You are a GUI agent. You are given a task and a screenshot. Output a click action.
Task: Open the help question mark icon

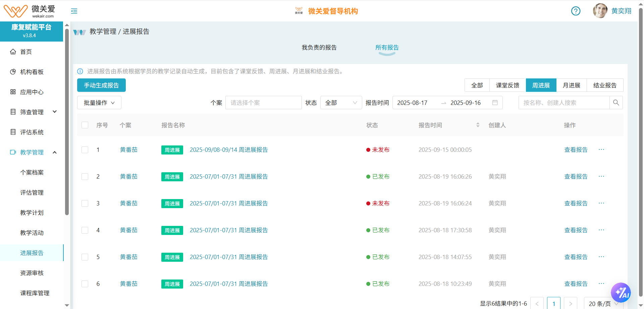[x=576, y=11]
